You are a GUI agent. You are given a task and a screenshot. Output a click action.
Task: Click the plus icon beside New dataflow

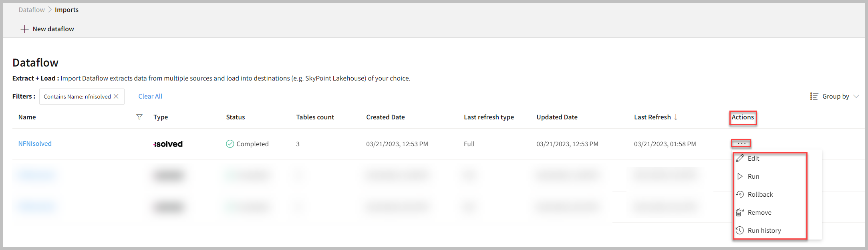click(x=24, y=29)
